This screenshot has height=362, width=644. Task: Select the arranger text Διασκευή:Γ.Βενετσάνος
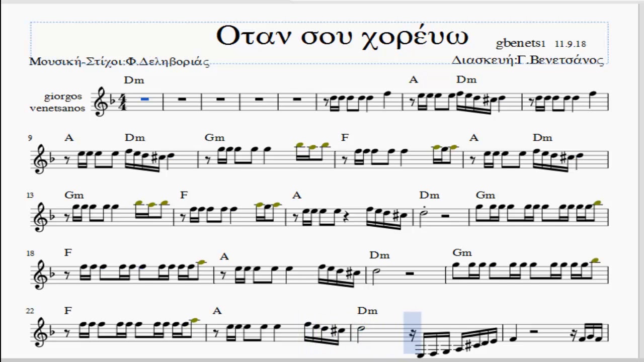(x=527, y=60)
